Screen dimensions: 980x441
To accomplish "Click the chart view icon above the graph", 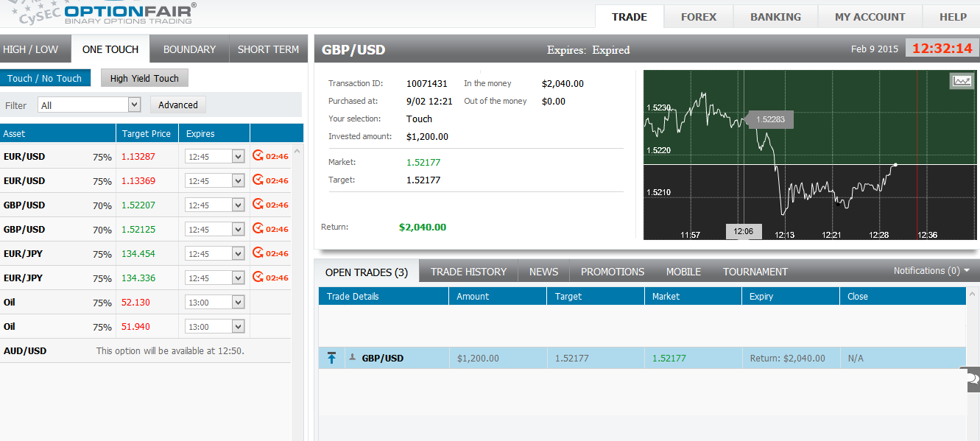I will [962, 81].
